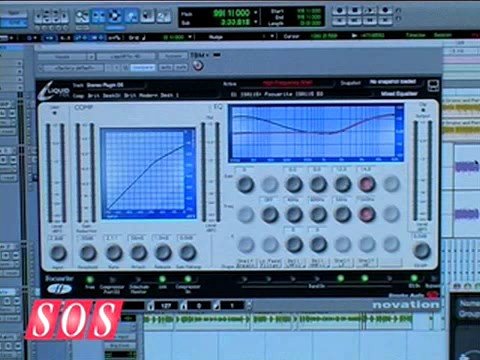The width and height of the screenshot is (480, 360).
Task: Select the Scrubber tool
Action: point(147,16)
